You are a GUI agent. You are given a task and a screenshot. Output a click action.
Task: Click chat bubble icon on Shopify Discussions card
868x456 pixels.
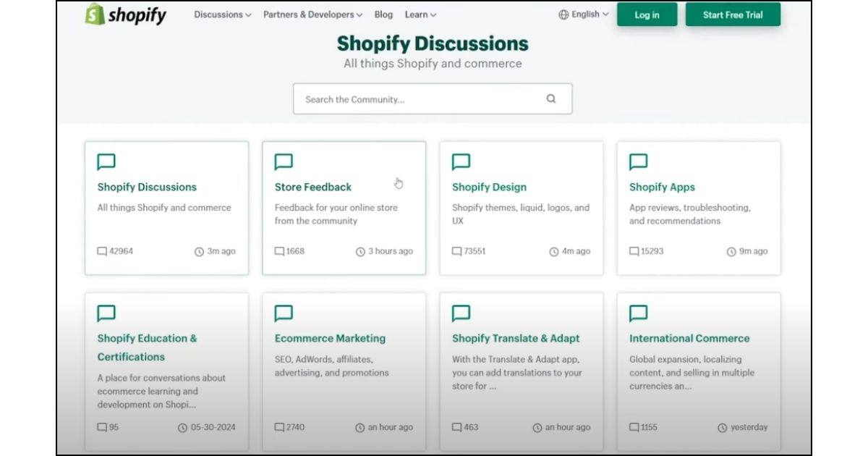[106, 162]
